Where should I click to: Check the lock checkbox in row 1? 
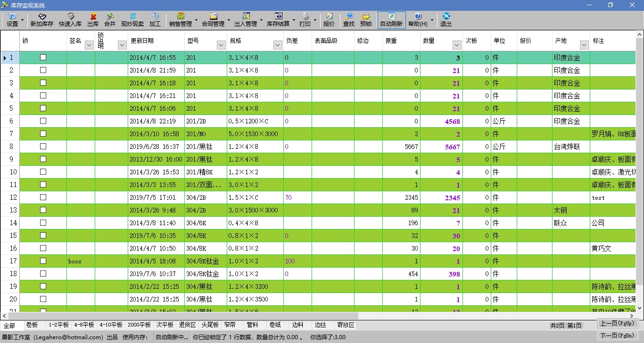pyautogui.click(x=43, y=57)
